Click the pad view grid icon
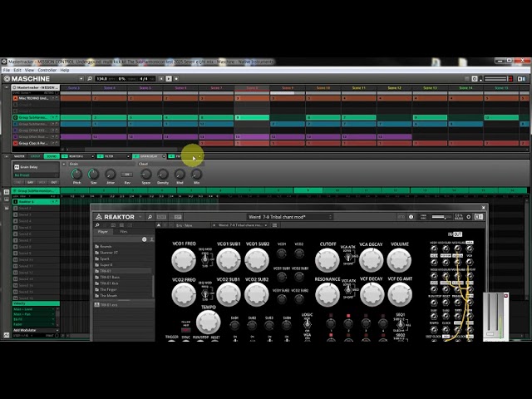 [7, 192]
